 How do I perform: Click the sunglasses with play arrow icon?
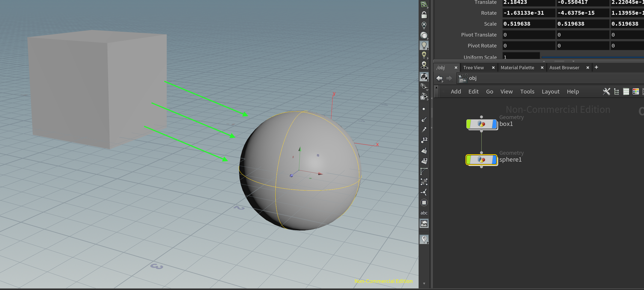pos(424,96)
